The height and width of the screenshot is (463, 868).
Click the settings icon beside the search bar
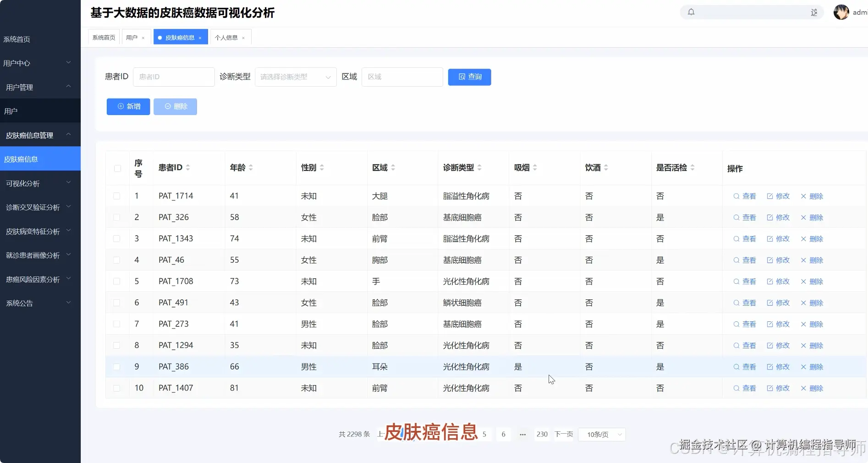coord(814,12)
